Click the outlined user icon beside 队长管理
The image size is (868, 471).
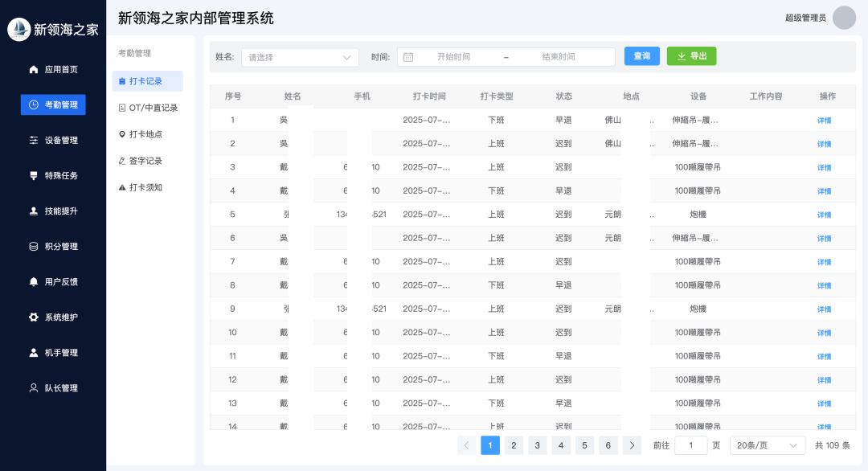coord(34,388)
